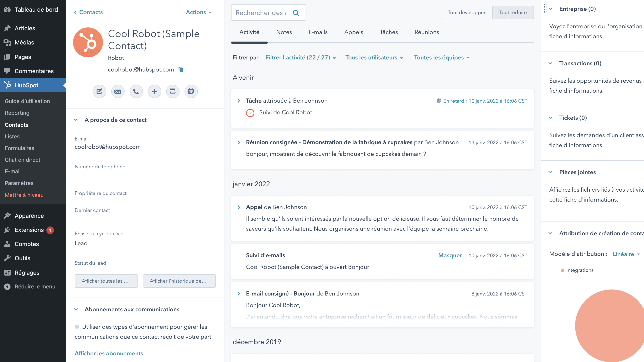Screen dimensions: 644x362
Task: Collapse the Tickets (0) panel
Action: pyautogui.click(x=551, y=118)
